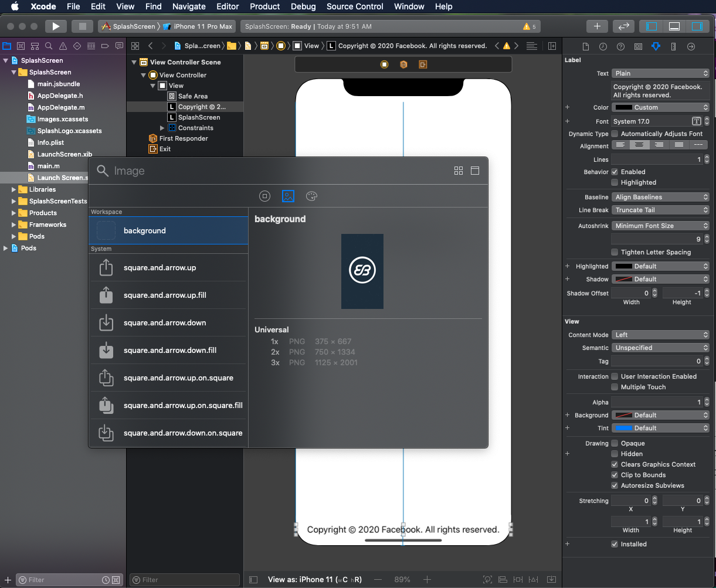Select the background image in library
Screen dimensions: 716x588
click(x=168, y=230)
